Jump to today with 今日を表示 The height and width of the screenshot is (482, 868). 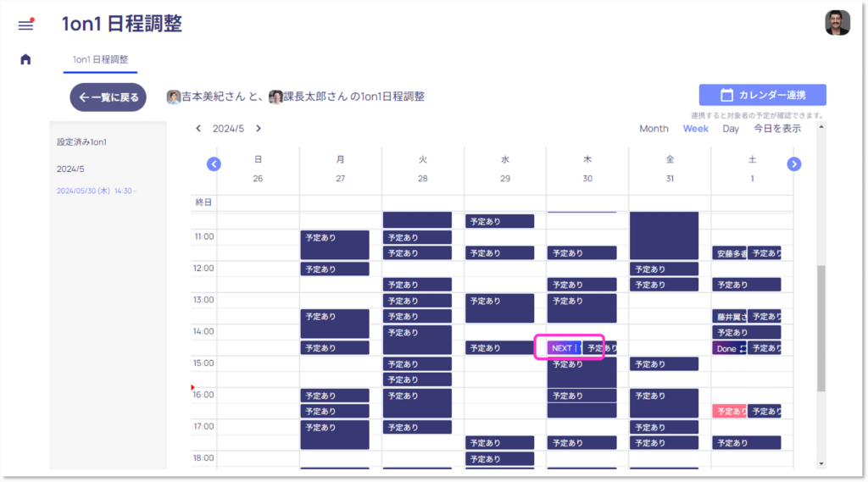click(x=777, y=129)
